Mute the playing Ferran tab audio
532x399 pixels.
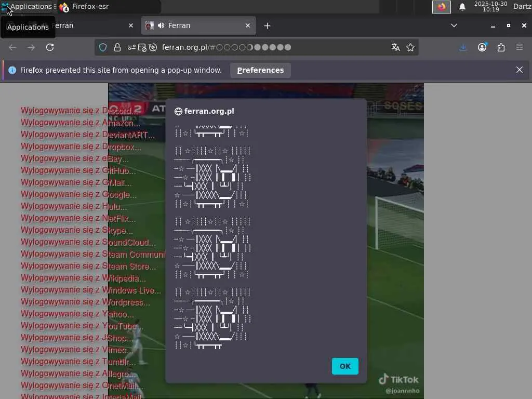click(x=161, y=25)
